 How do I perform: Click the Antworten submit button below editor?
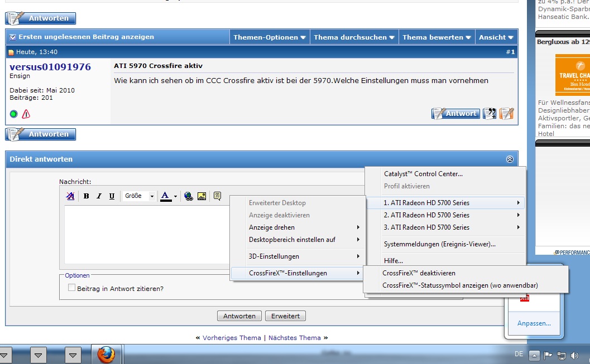coord(239,316)
